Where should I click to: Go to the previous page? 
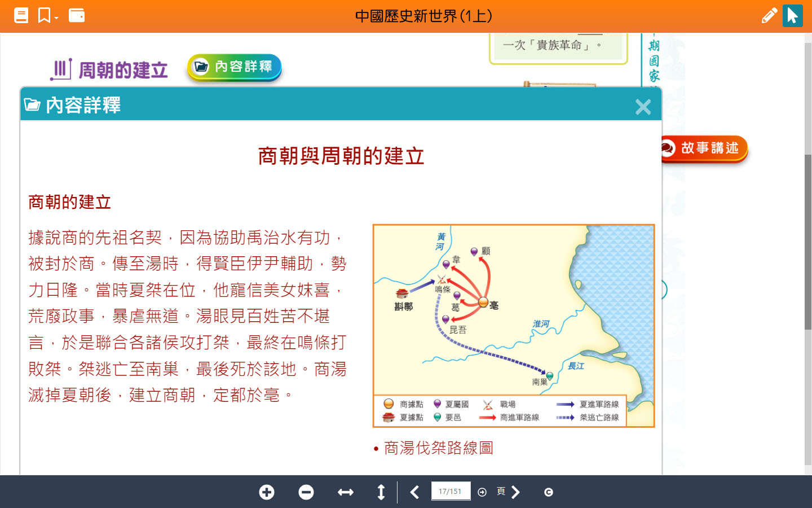point(414,492)
